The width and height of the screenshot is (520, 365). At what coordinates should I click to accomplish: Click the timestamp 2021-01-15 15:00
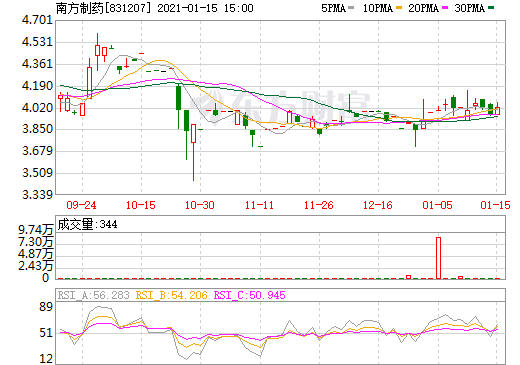[205, 8]
